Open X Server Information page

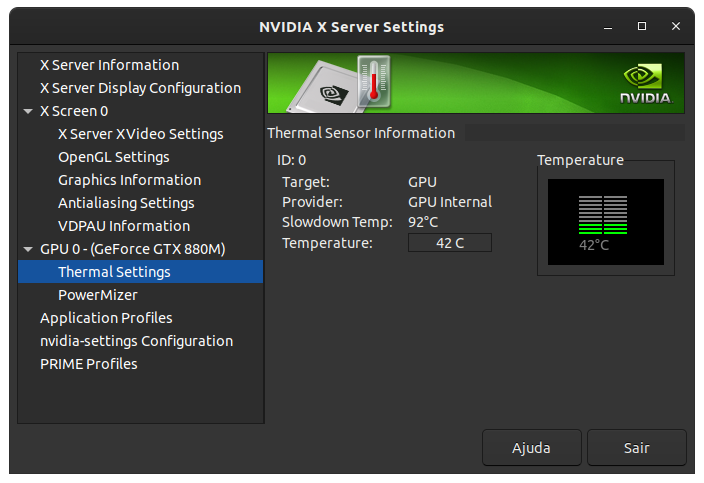(110, 65)
